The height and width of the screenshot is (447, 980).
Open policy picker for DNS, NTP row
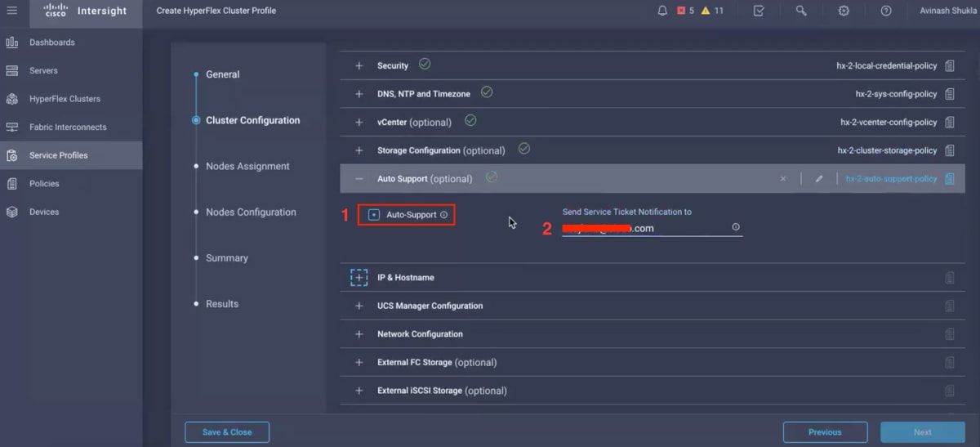tap(950, 94)
